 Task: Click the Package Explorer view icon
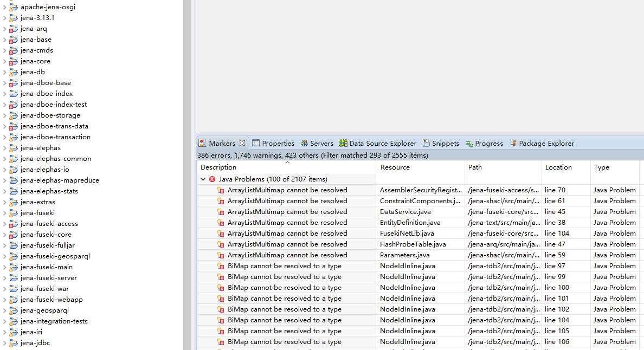pos(513,143)
